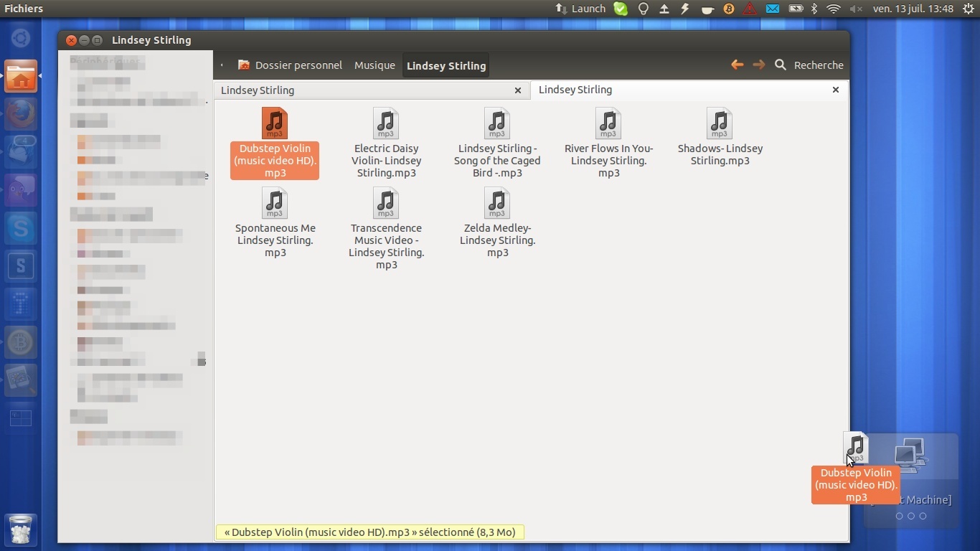The image size is (980, 551).
Task: Open the battery indicator menu
Action: point(796,9)
